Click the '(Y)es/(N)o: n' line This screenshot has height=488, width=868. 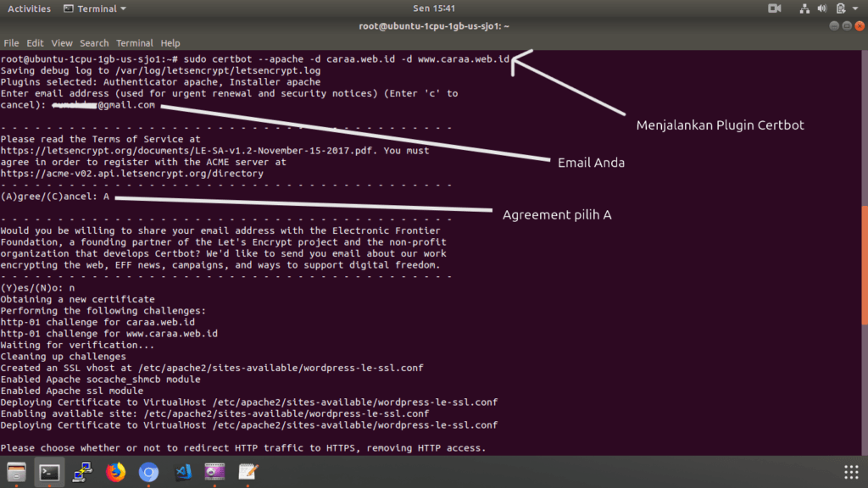coord(37,288)
